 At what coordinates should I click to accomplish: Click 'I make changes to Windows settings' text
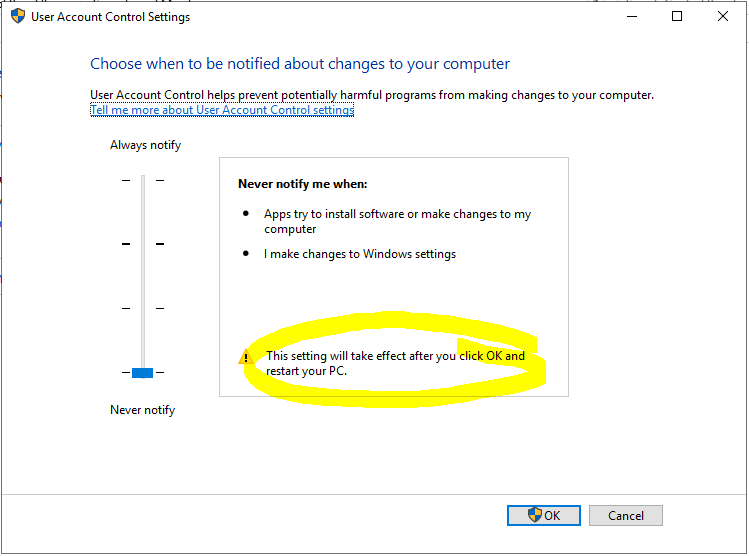coord(360,254)
